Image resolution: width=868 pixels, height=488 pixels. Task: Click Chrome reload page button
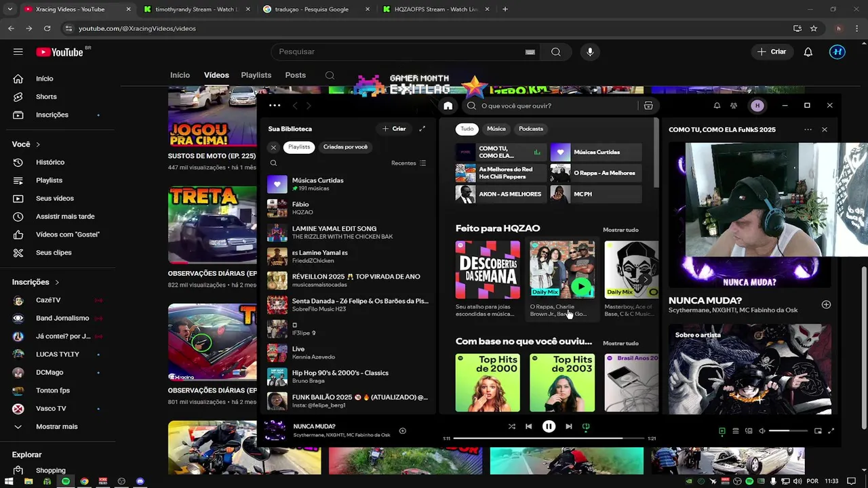47,28
